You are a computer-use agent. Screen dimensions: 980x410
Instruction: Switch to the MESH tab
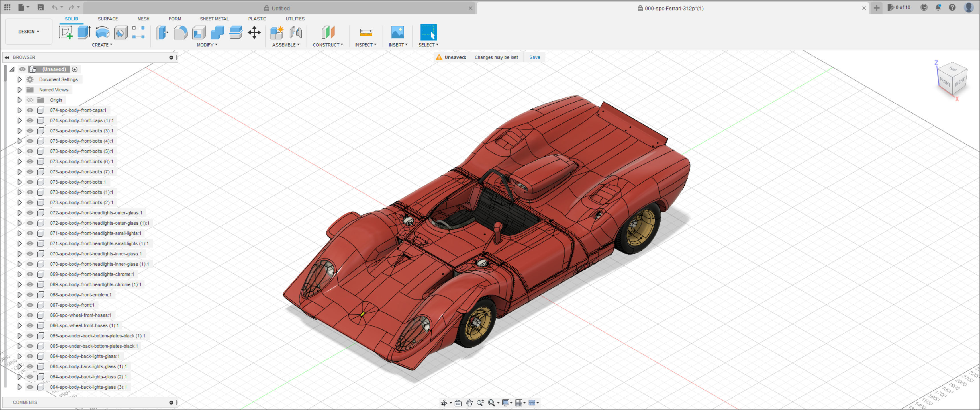143,19
